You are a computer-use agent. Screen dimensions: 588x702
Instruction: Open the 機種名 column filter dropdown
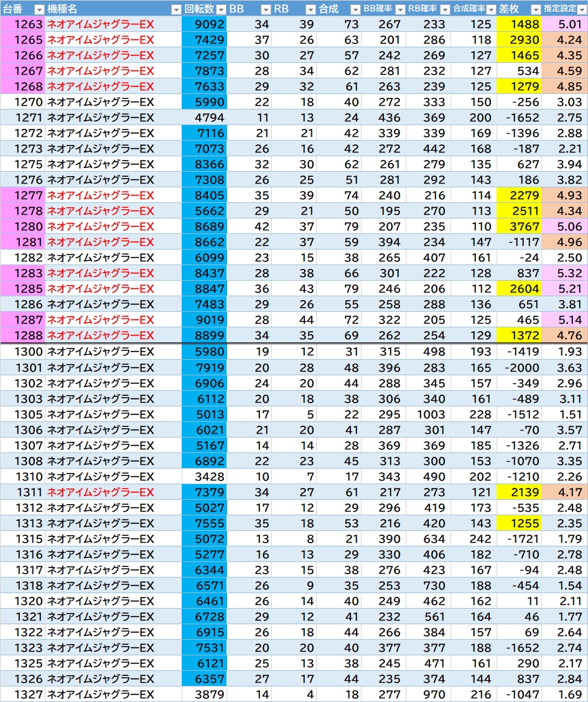[175, 9]
